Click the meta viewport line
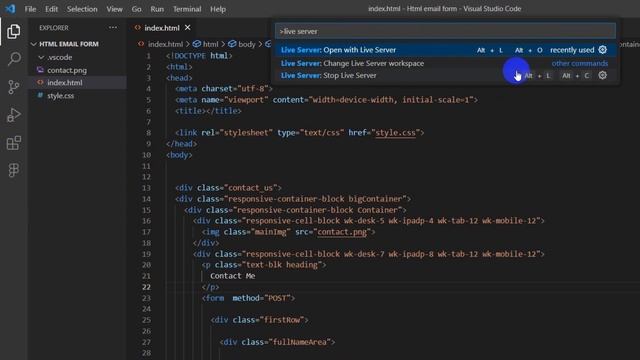Image resolution: width=640 pixels, height=360 pixels. click(327, 100)
